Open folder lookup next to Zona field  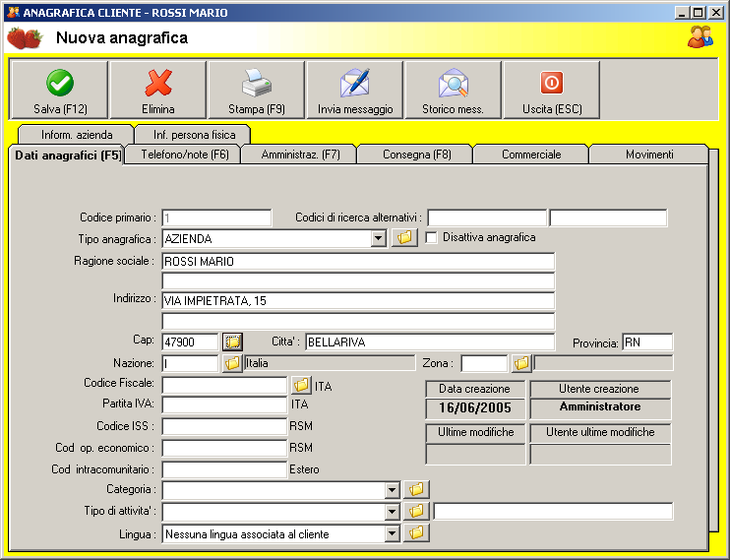coord(521,363)
